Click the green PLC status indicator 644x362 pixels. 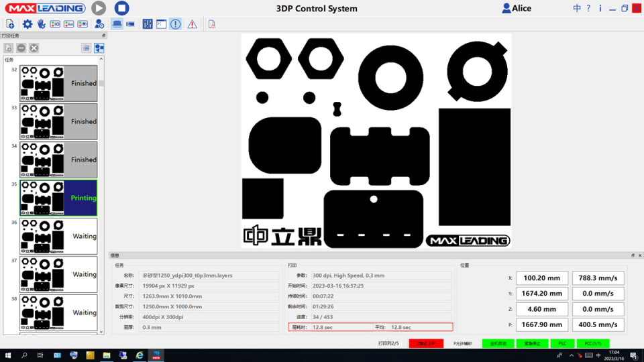[x=562, y=343]
